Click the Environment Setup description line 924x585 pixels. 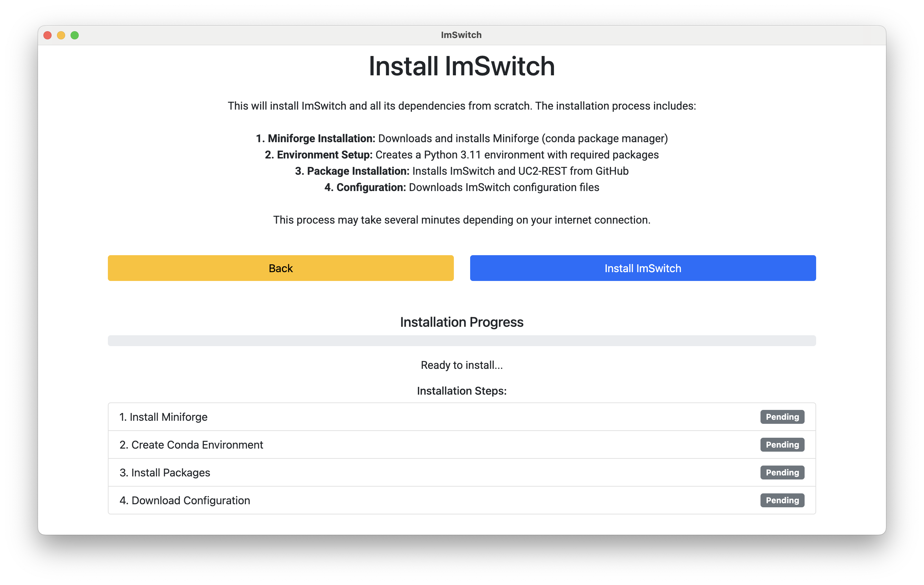click(462, 155)
